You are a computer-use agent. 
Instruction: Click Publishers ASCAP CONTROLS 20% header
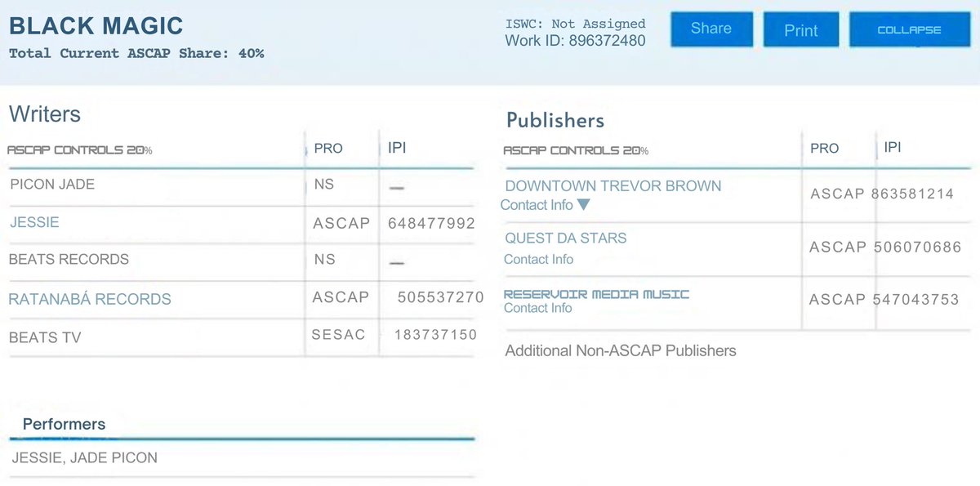coord(576,150)
